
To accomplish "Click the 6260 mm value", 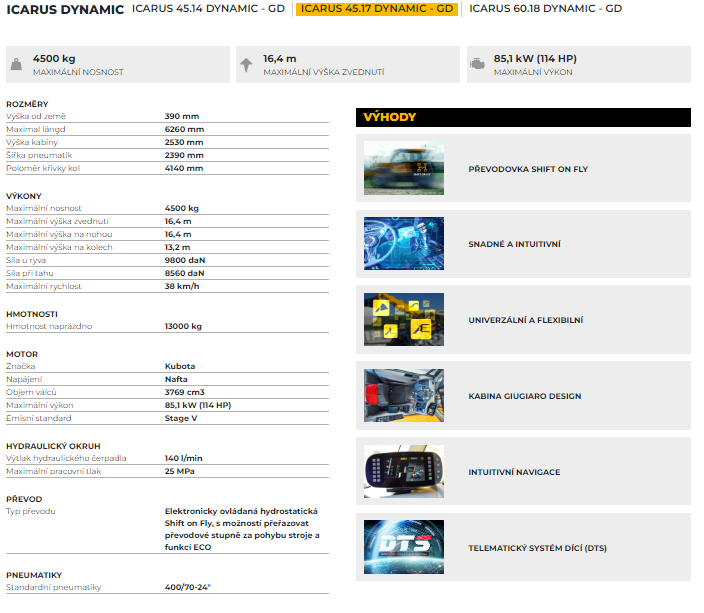I will point(184,129).
